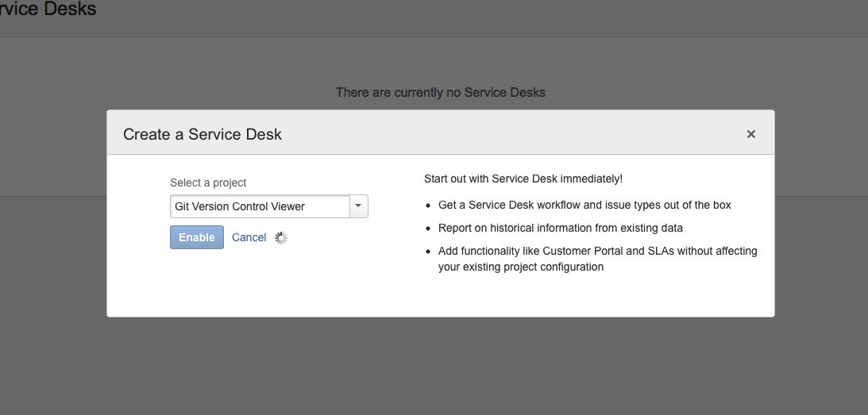Click Start out with Service Desk text
This screenshot has height=415, width=868.
[523, 179]
